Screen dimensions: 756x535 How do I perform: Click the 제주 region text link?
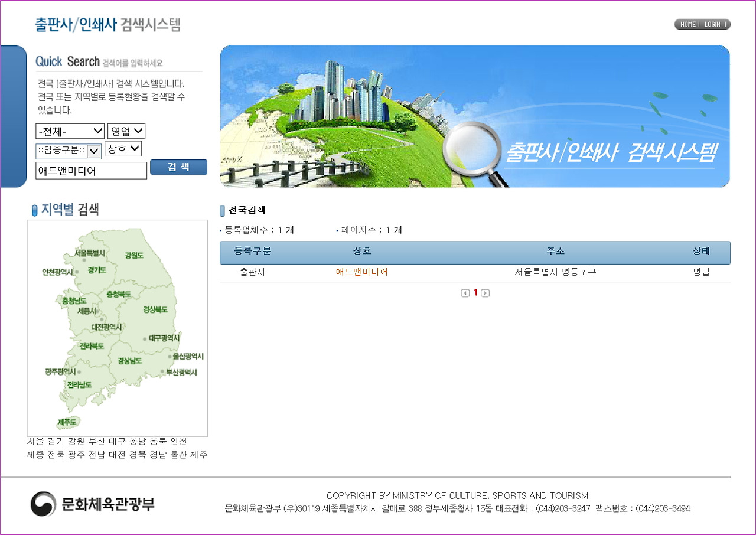pos(198,455)
